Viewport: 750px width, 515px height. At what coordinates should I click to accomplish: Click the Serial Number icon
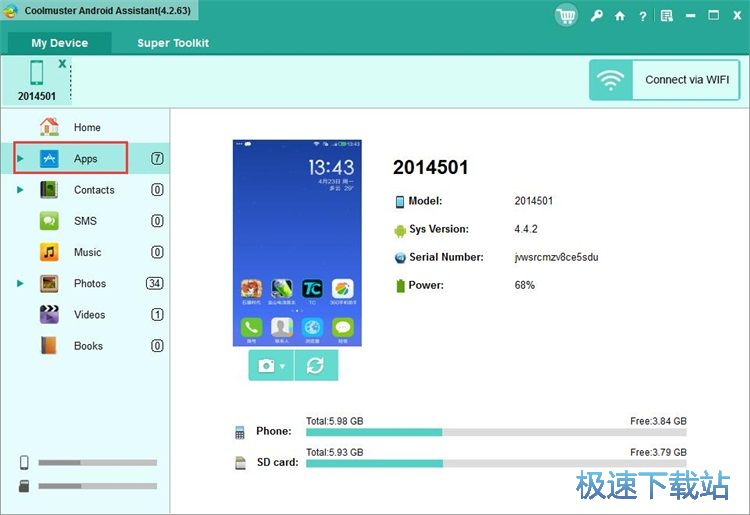400,258
